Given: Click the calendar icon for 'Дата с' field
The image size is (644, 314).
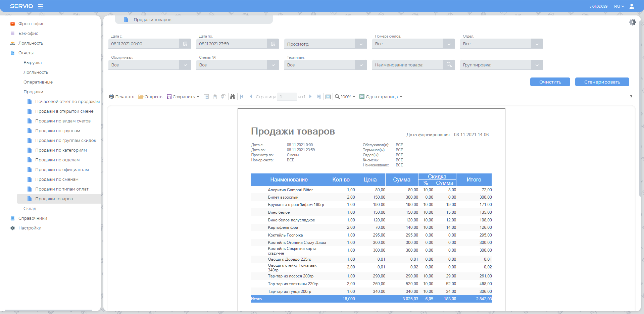Looking at the screenshot, I should (185, 44).
